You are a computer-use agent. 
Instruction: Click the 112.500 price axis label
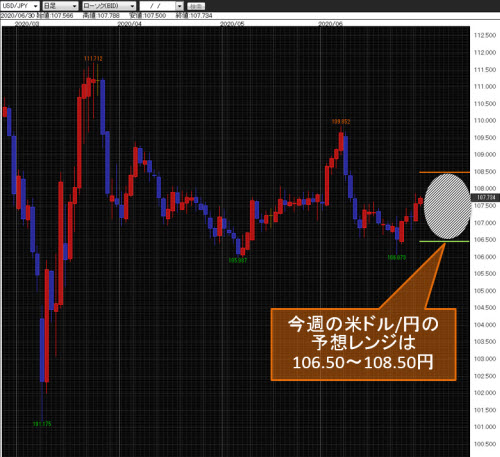coord(485,35)
